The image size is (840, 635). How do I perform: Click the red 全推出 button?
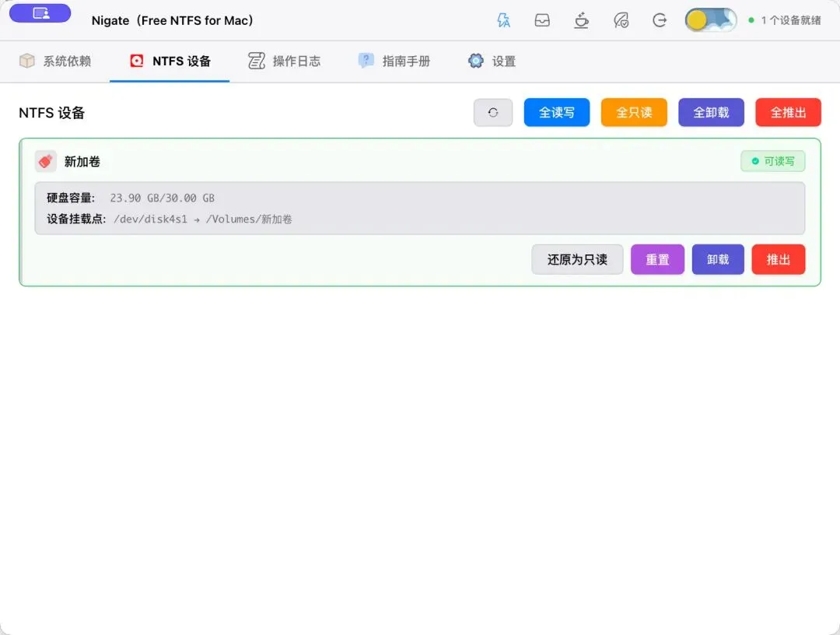point(788,113)
